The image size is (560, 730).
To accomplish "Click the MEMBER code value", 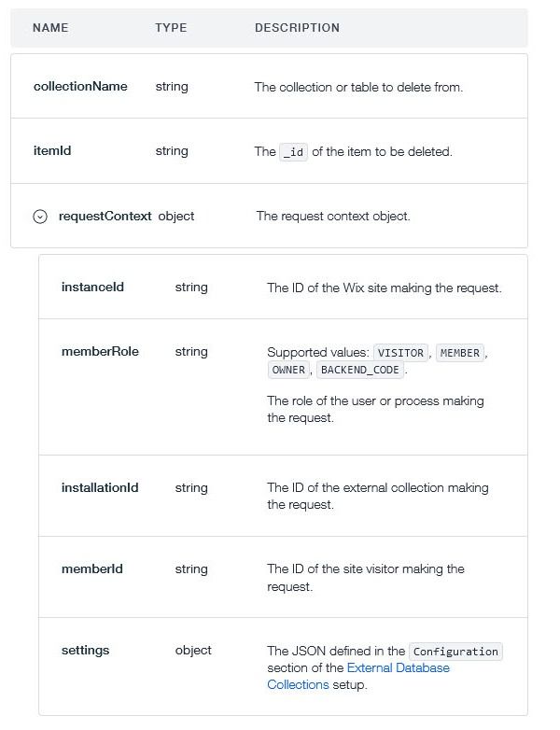I will (459, 353).
